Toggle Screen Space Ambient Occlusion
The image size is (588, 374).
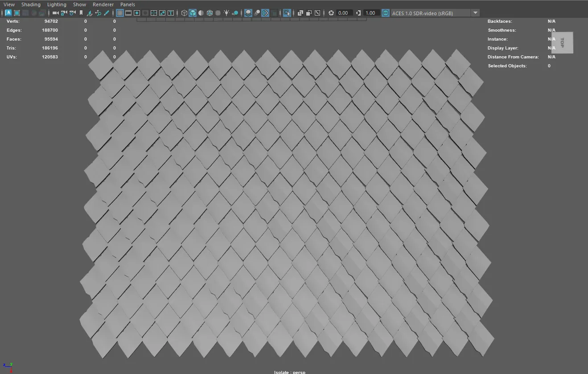[248, 13]
